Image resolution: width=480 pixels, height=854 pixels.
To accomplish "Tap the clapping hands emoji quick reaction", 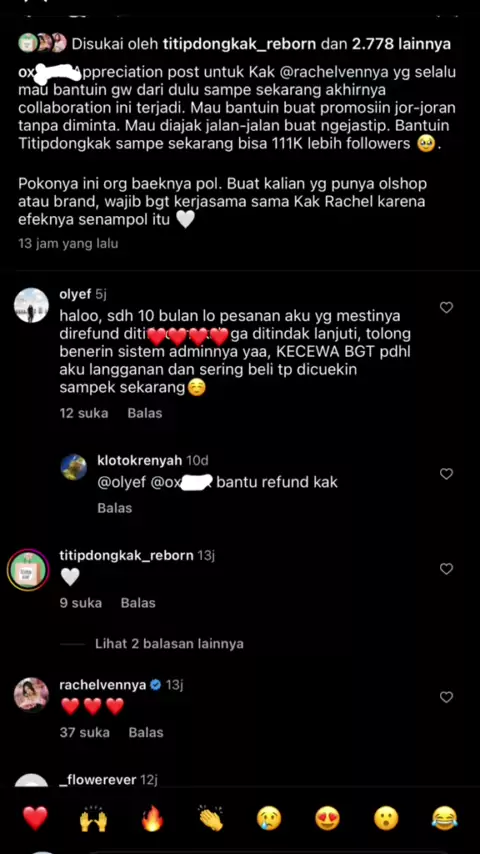I will point(210,819).
